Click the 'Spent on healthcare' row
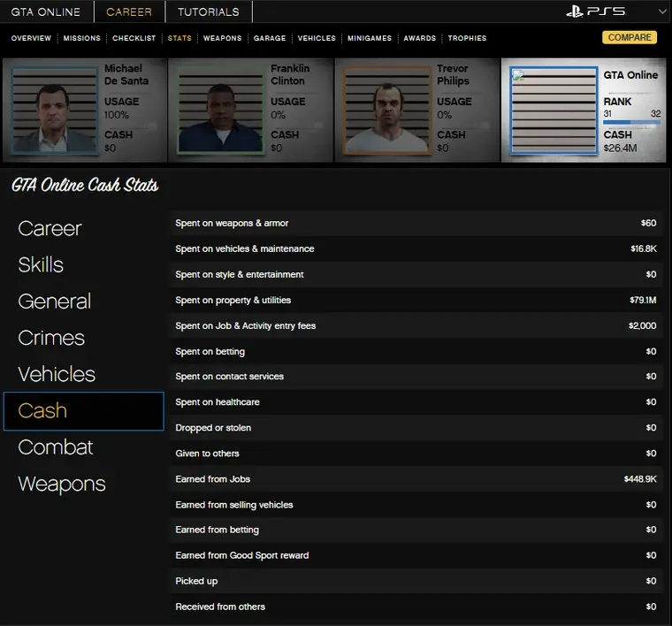Screen dimensions: 672x626 (x=416, y=402)
